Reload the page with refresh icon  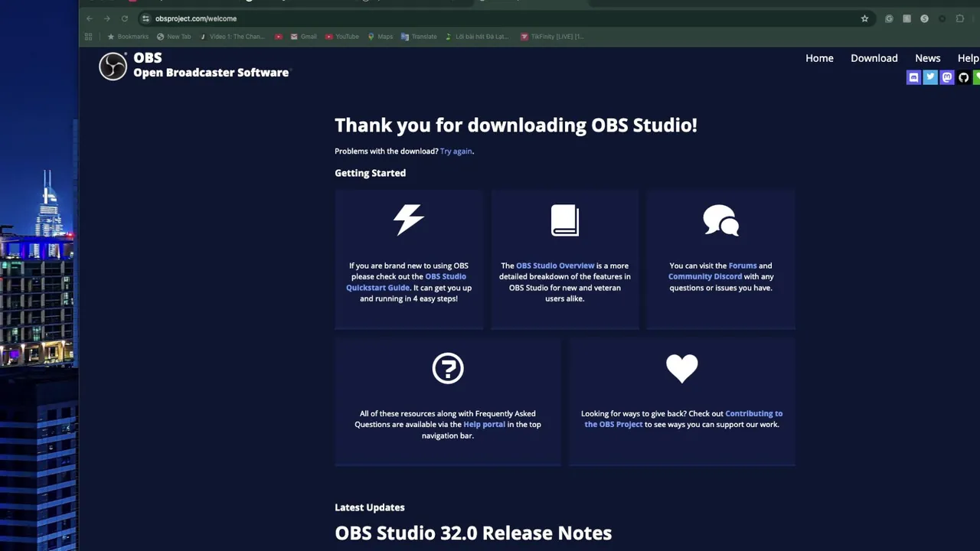pyautogui.click(x=124, y=18)
